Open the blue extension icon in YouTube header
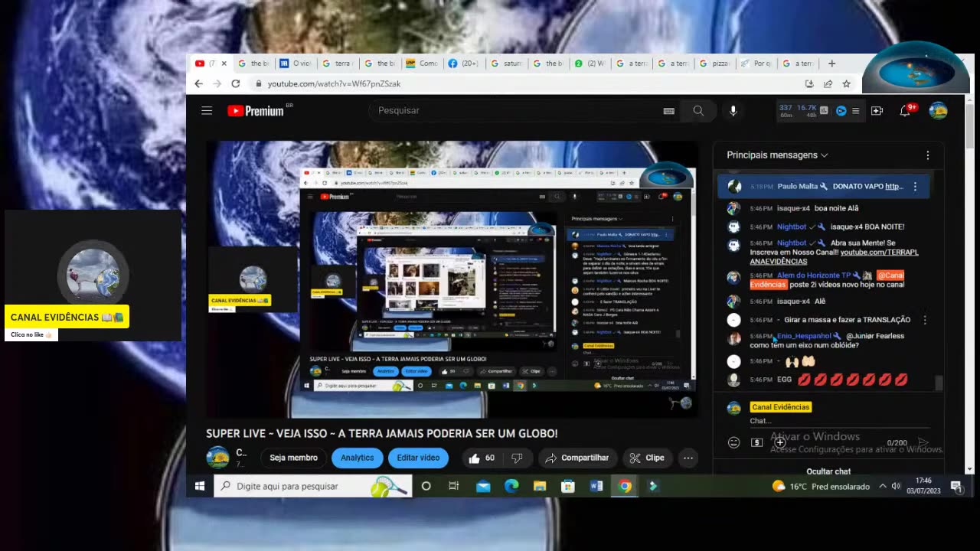980x551 pixels. click(841, 111)
